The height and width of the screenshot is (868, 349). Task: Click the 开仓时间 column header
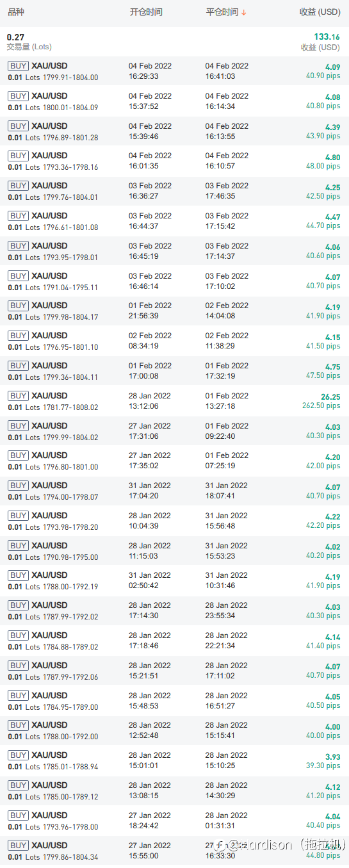(146, 12)
